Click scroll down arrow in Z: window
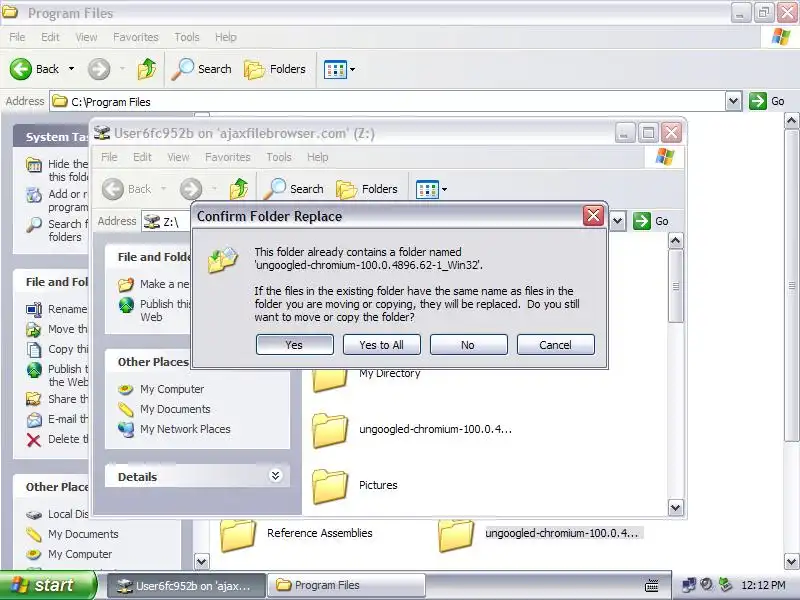This screenshot has height=600, width=800. [676, 508]
